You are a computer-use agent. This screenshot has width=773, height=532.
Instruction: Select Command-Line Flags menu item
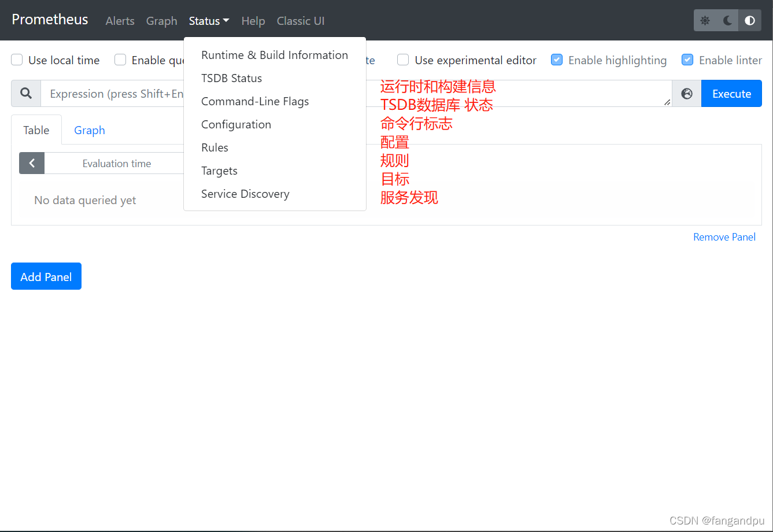click(275, 101)
